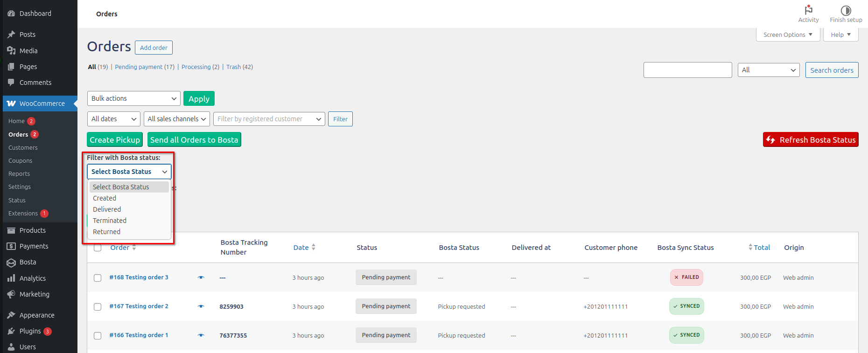The width and height of the screenshot is (868, 353).
Task: Open Extensions in WooCommerce submenu
Action: [x=23, y=213]
